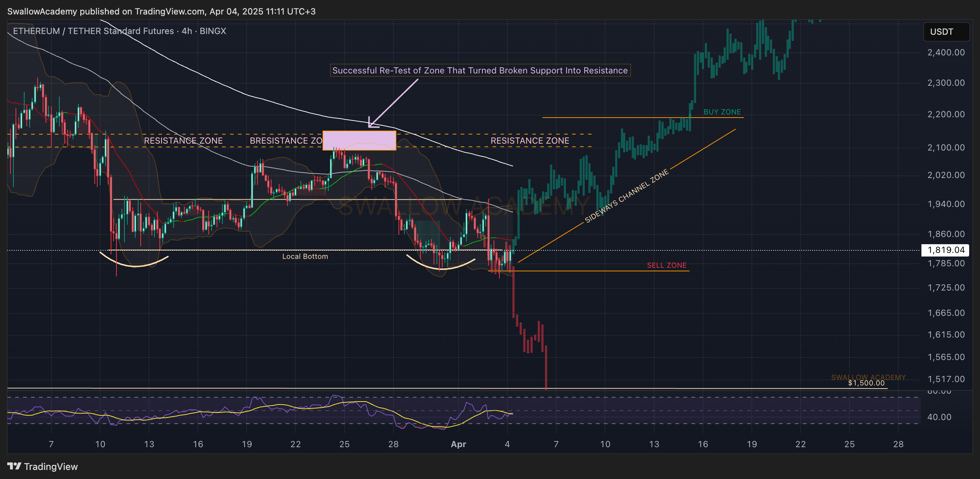Click the SELL ZONE label
This screenshot has width=980, height=479.
(x=666, y=265)
